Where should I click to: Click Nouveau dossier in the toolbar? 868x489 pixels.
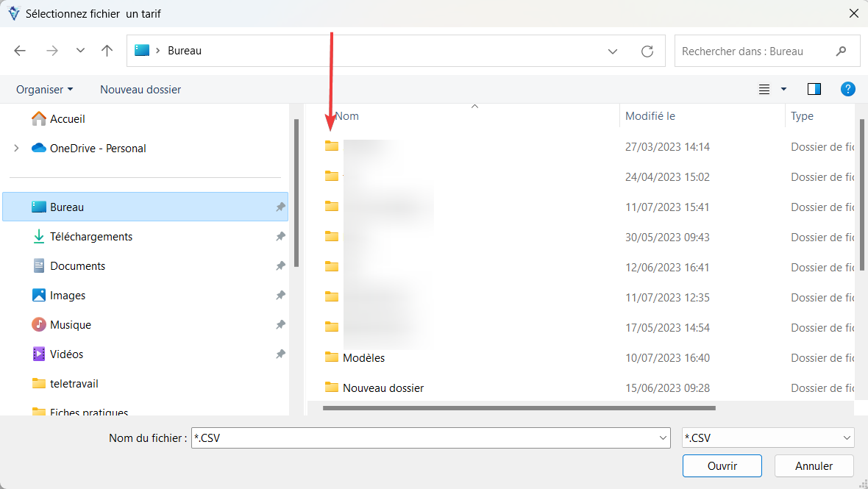[140, 89]
